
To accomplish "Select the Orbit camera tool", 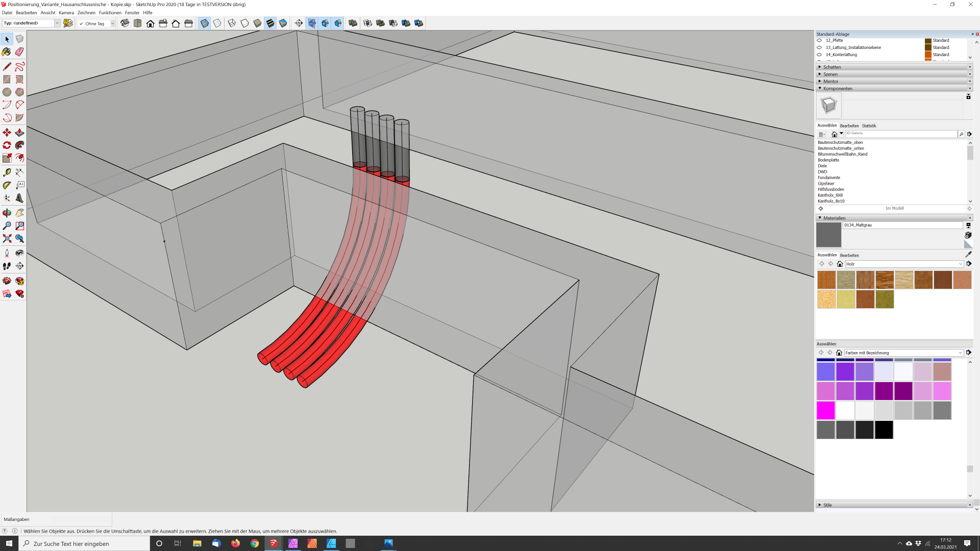I will pyautogui.click(x=7, y=213).
